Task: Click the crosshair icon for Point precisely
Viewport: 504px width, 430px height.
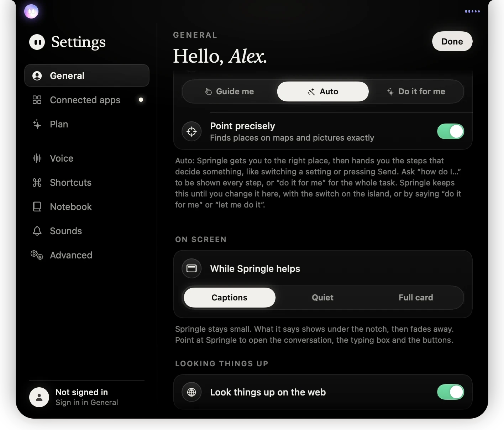Action: (191, 131)
